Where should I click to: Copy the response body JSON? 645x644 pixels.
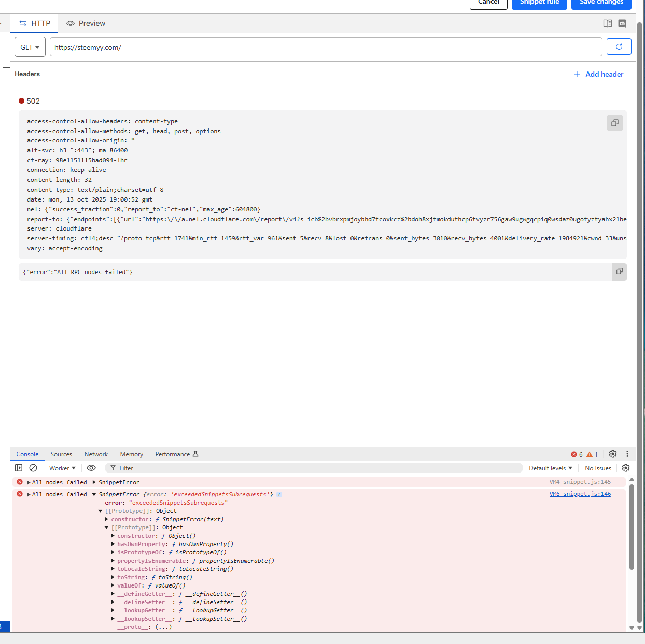point(619,271)
